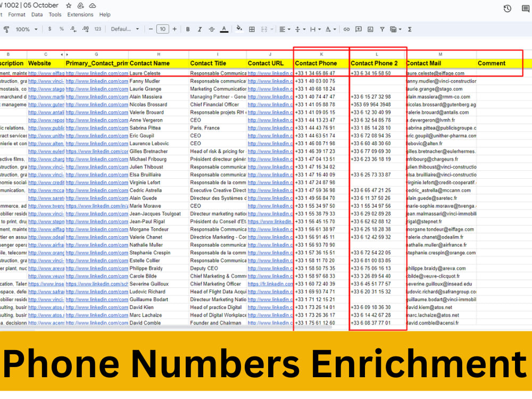Open vertical align dropdown
The height and width of the screenshot is (399, 532).
tap(300, 29)
